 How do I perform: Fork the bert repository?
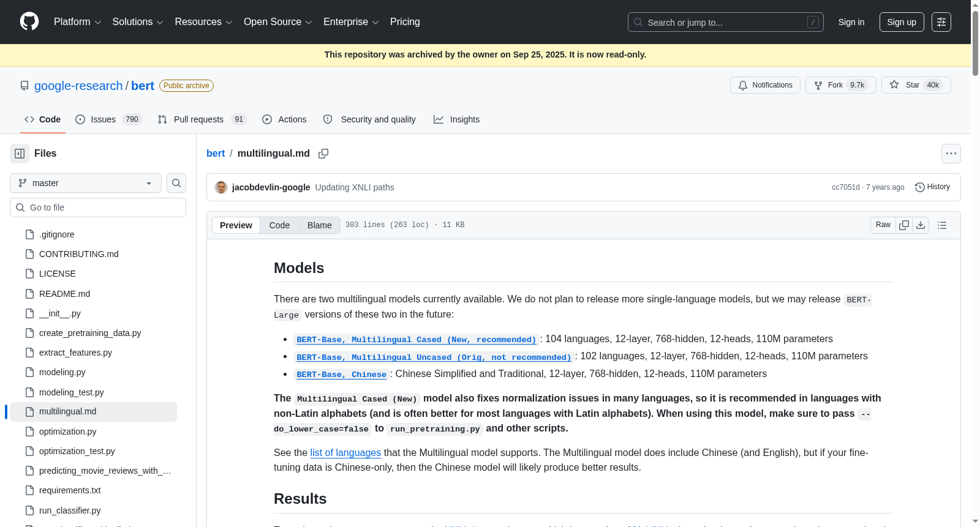(841, 85)
